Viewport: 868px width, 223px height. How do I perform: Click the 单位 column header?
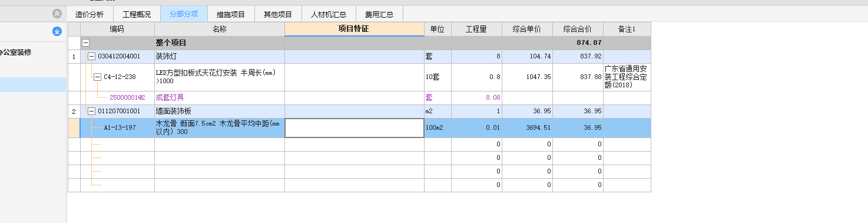coord(438,29)
